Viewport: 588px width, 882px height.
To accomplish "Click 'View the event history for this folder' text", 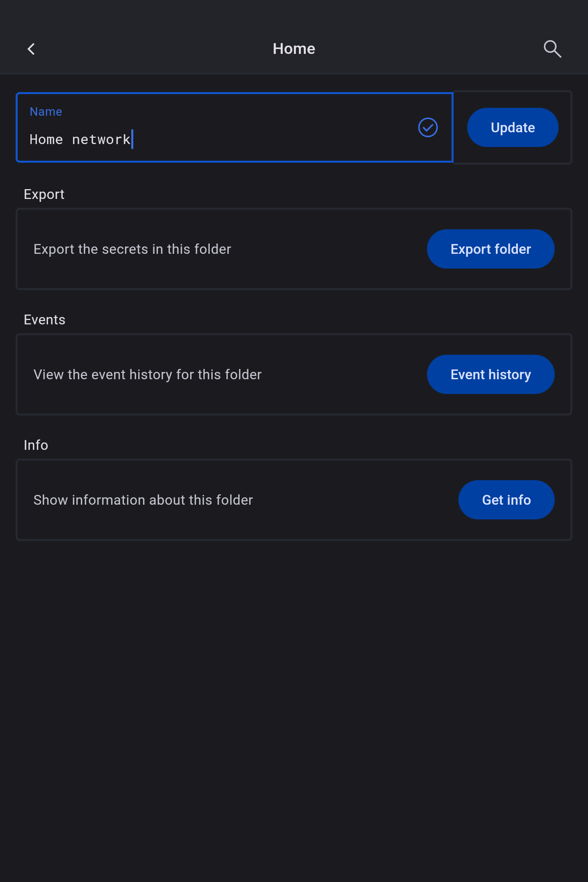I will [147, 375].
